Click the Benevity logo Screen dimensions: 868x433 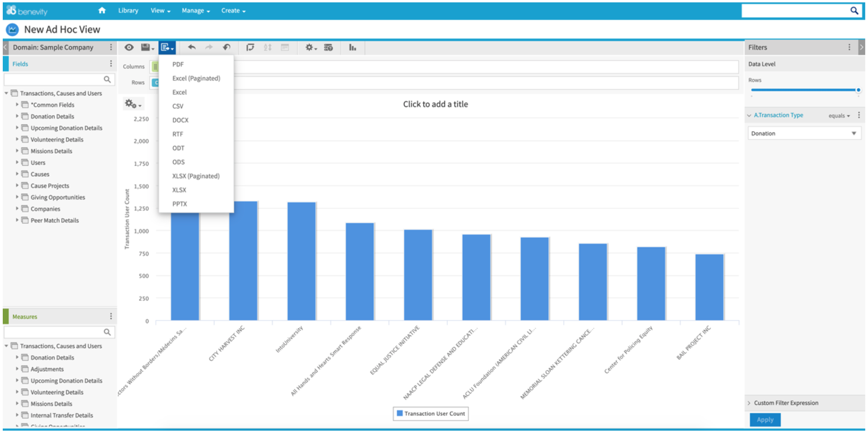(x=27, y=11)
